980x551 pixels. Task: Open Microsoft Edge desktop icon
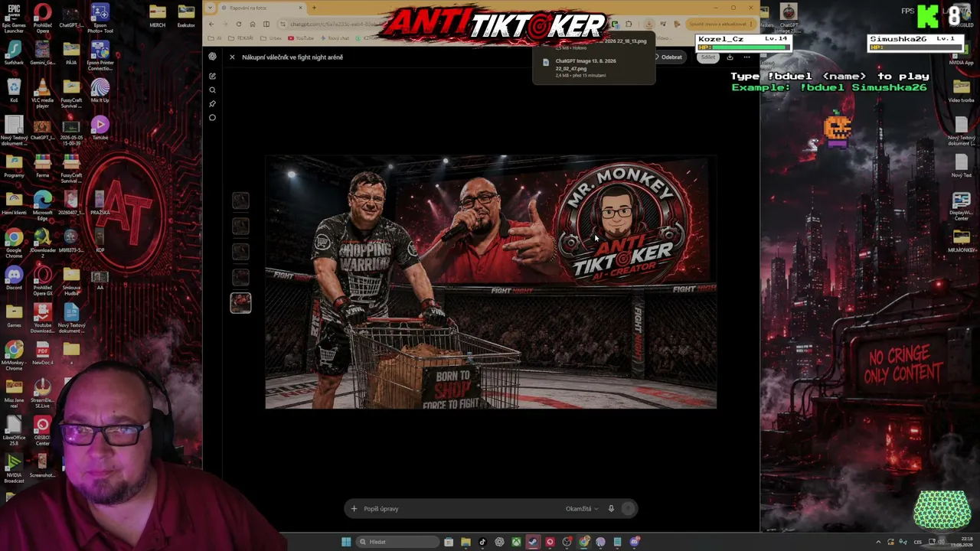(43, 207)
